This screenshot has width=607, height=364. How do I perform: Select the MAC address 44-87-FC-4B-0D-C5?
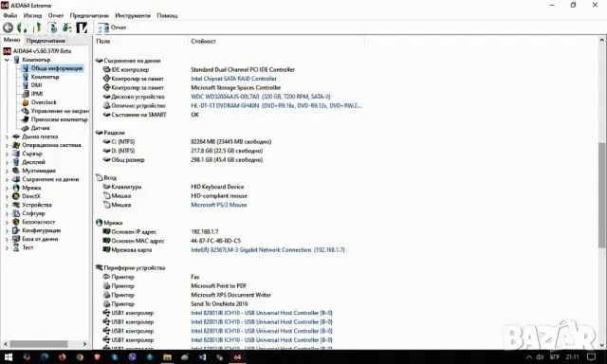[x=215, y=241]
